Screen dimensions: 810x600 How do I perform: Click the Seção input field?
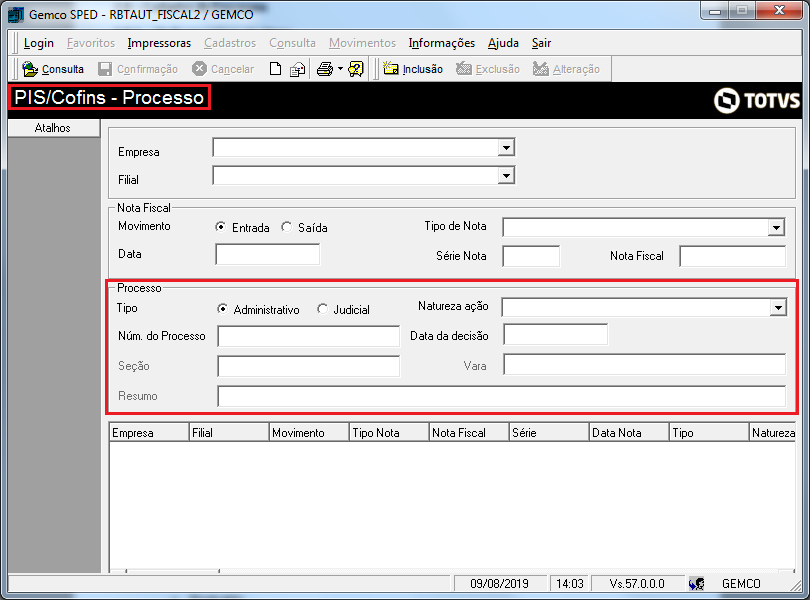[x=308, y=366]
